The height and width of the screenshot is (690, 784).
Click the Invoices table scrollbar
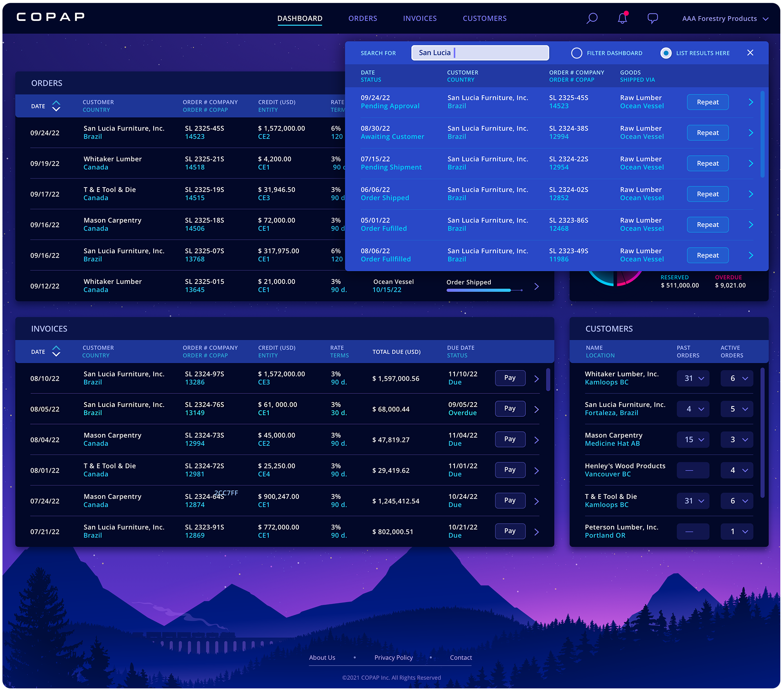tap(548, 380)
